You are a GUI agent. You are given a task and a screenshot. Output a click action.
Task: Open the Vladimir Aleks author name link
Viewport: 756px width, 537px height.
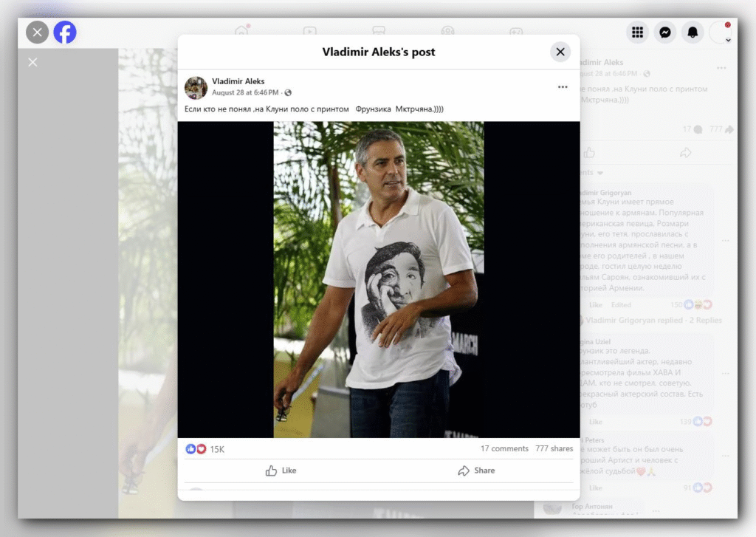(x=238, y=81)
